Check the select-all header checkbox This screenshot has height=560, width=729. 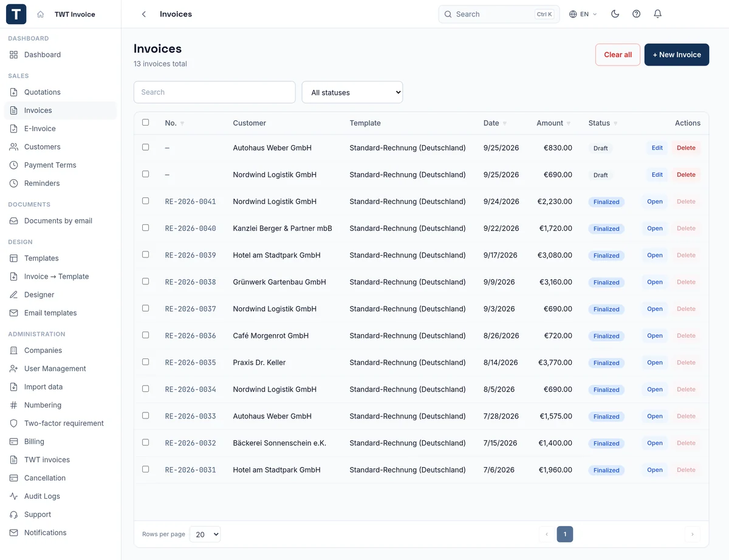click(x=145, y=122)
